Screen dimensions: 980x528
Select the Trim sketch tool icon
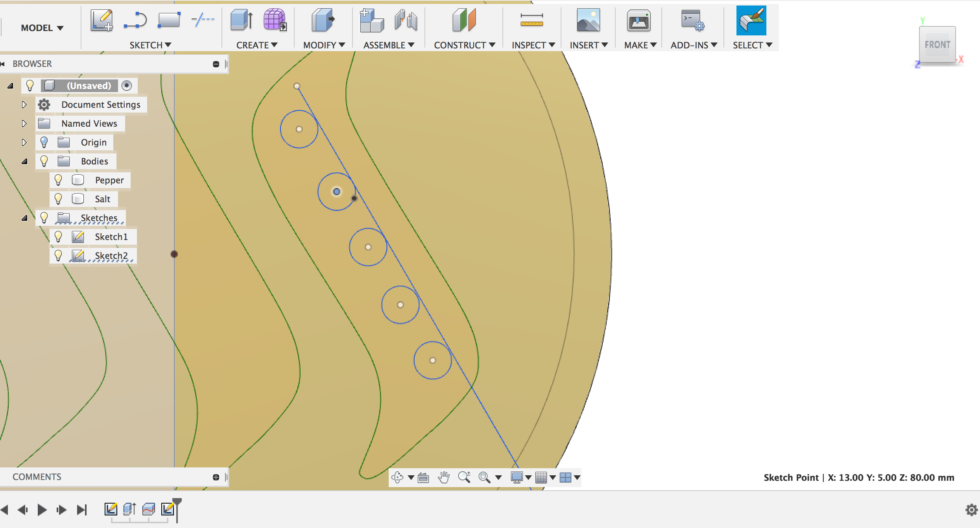tap(203, 20)
